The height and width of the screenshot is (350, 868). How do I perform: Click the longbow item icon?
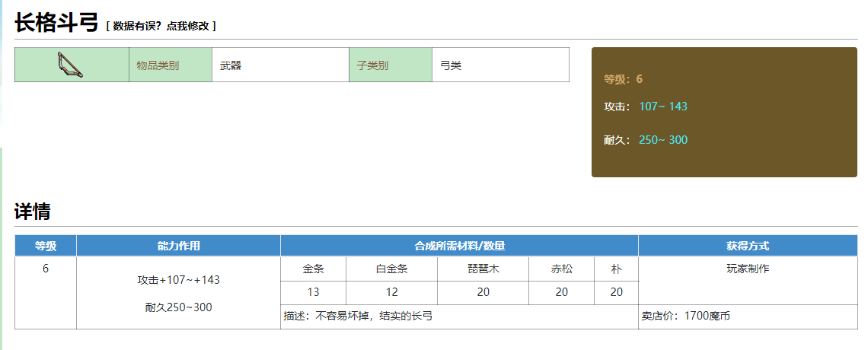point(72,65)
